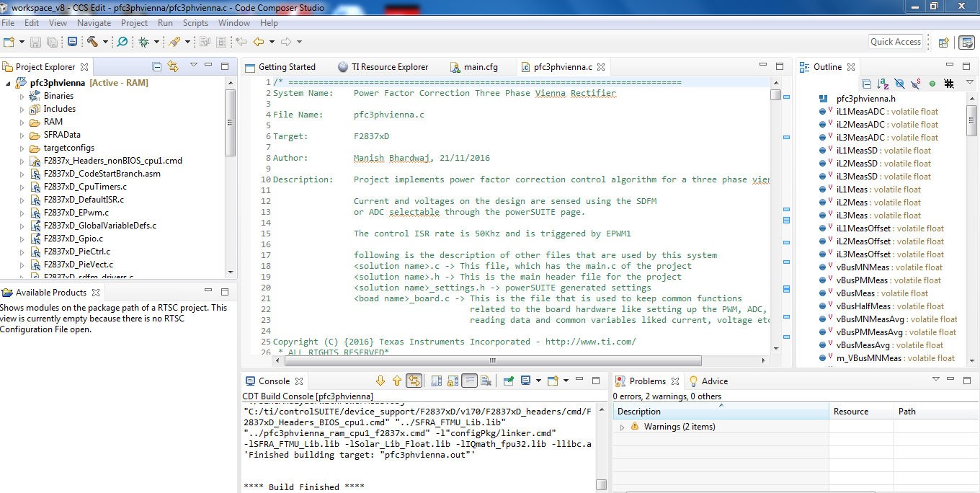
Task: Toggle Hide Non-Public Members green dot
Action: 932,84
